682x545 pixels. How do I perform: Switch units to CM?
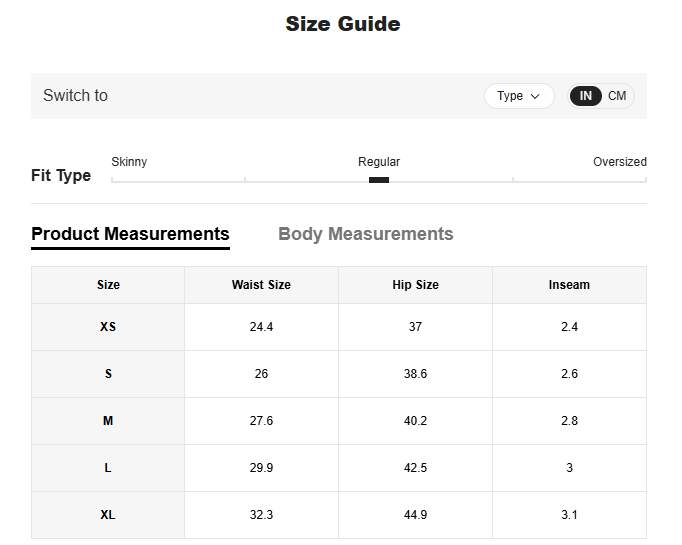(x=617, y=96)
